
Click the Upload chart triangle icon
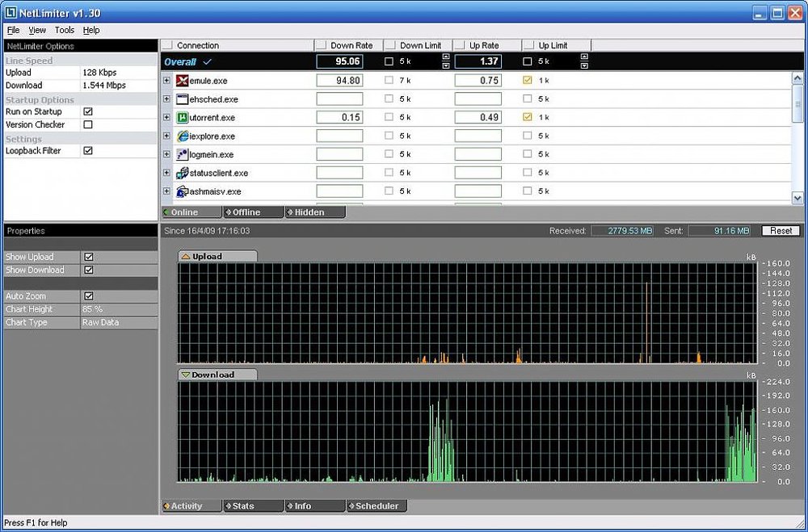point(186,257)
